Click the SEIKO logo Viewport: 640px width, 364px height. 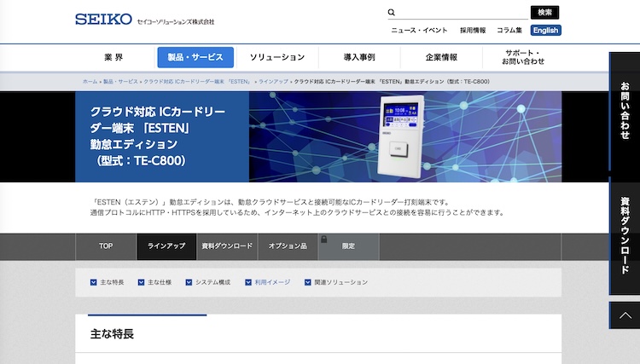coord(103,19)
